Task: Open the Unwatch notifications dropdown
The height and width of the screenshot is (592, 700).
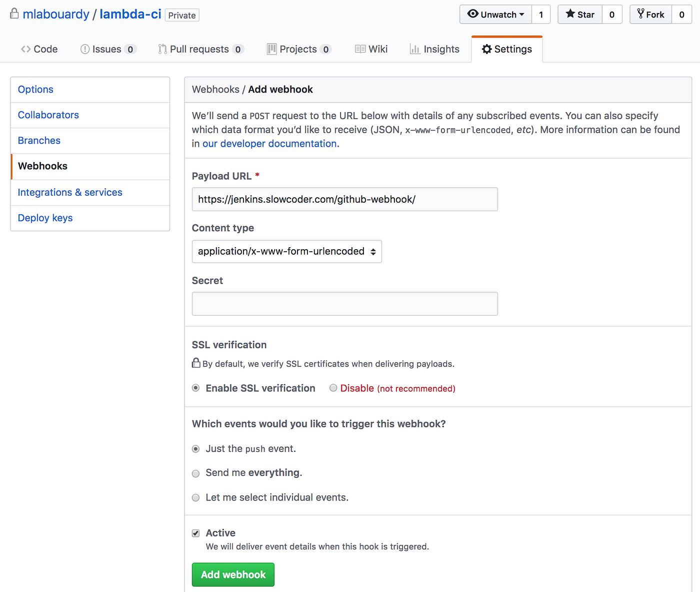Action: point(495,15)
